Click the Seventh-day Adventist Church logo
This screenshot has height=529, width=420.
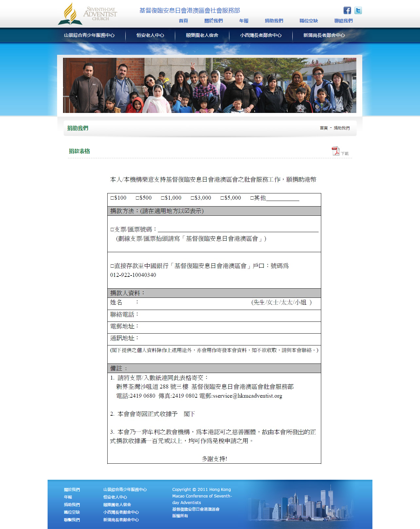pos(87,14)
